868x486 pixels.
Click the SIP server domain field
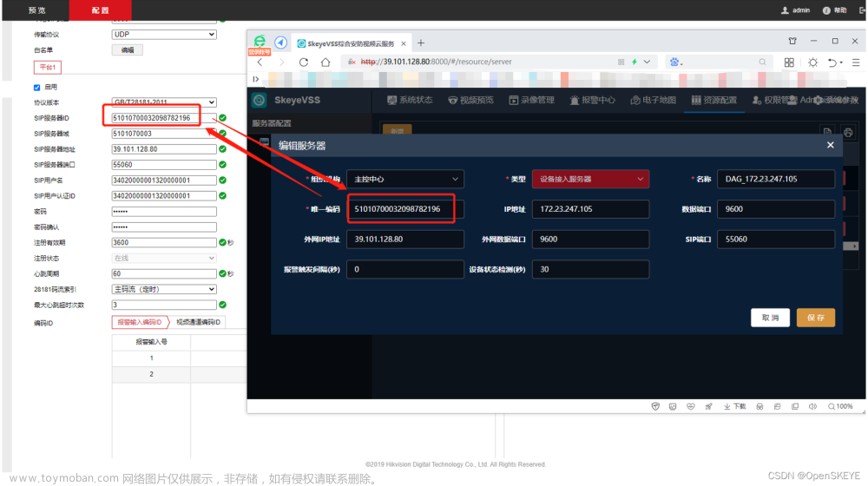point(164,134)
